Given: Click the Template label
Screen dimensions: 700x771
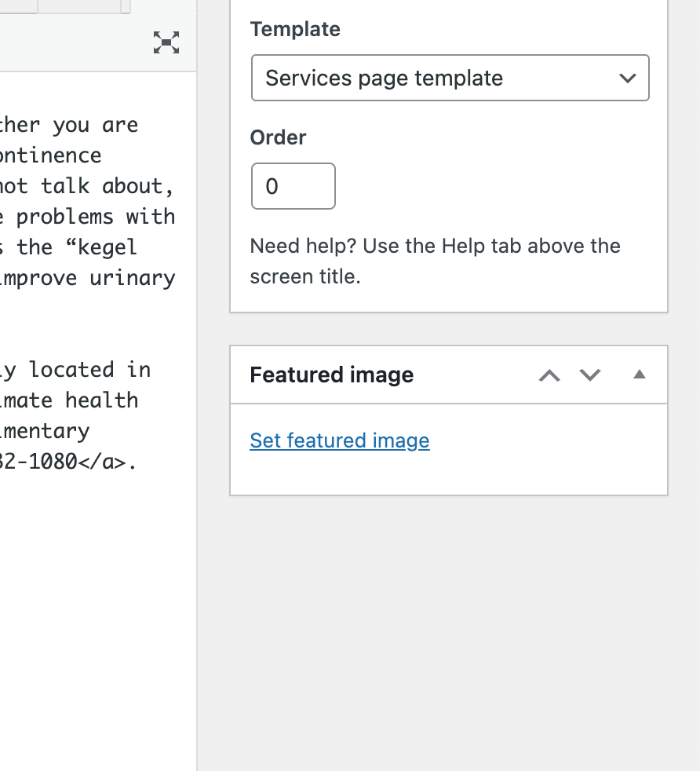Looking at the screenshot, I should 295,29.
